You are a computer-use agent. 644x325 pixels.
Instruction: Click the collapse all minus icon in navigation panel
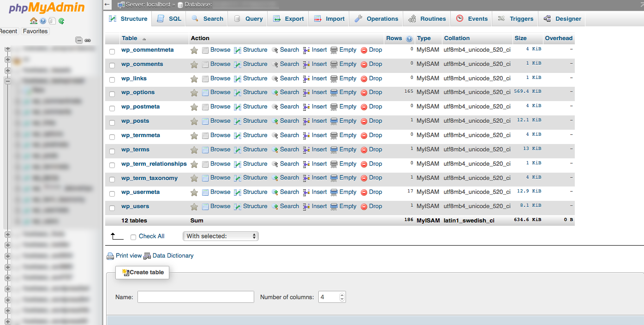click(x=79, y=40)
